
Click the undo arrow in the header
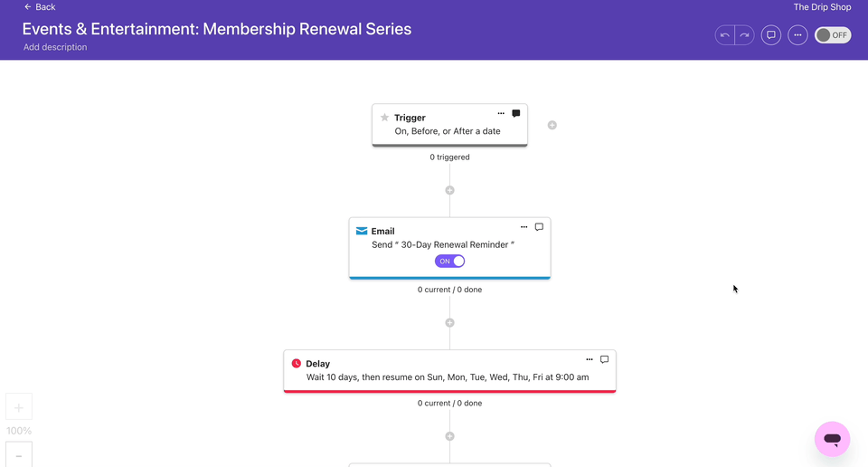[x=724, y=35]
